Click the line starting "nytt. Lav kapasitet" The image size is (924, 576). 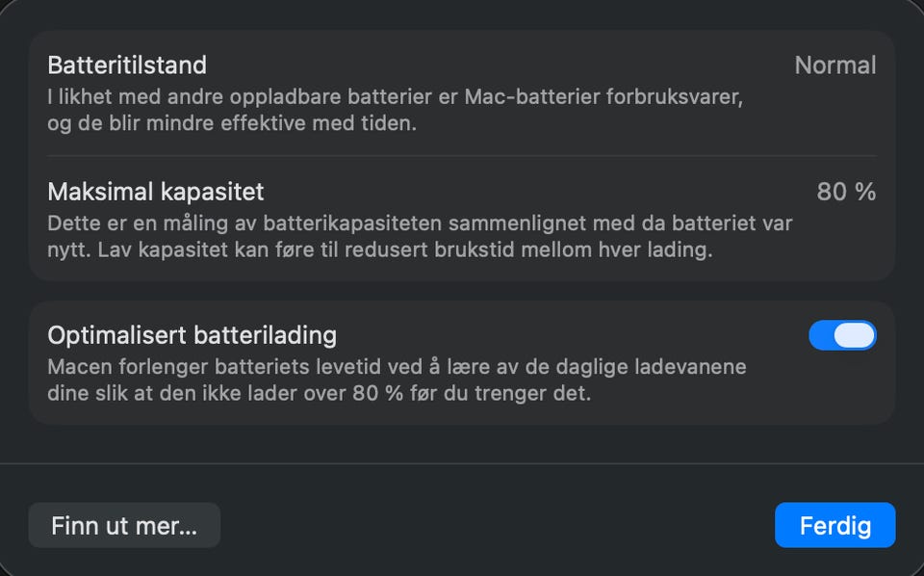380,250
